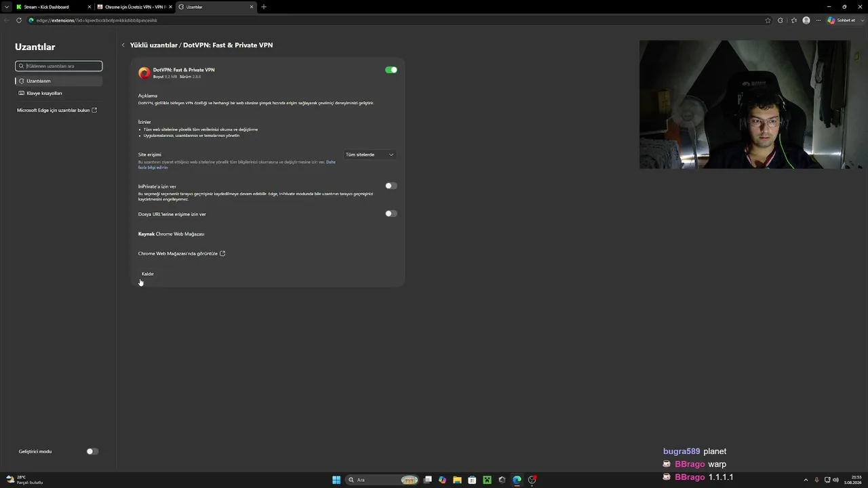Disable the DotVPN extension toggle
This screenshot has height=488, width=868.
click(391, 70)
